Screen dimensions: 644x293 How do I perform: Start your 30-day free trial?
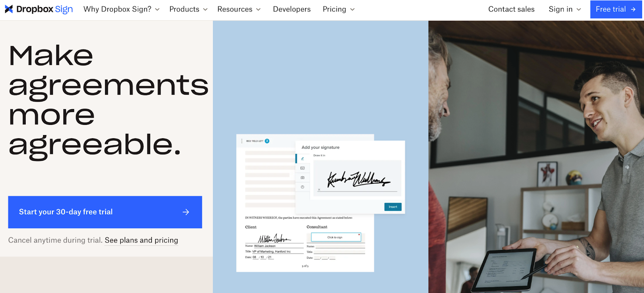[105, 212]
